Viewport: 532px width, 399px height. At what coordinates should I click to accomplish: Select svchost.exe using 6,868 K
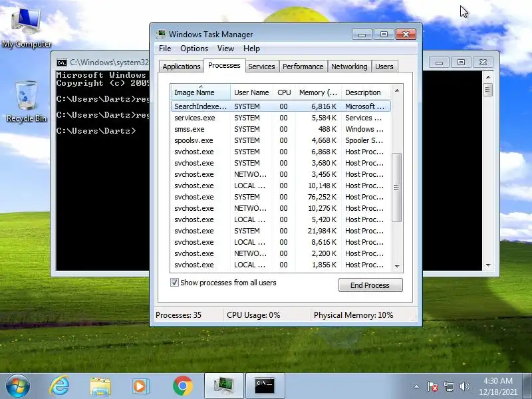tap(281, 152)
